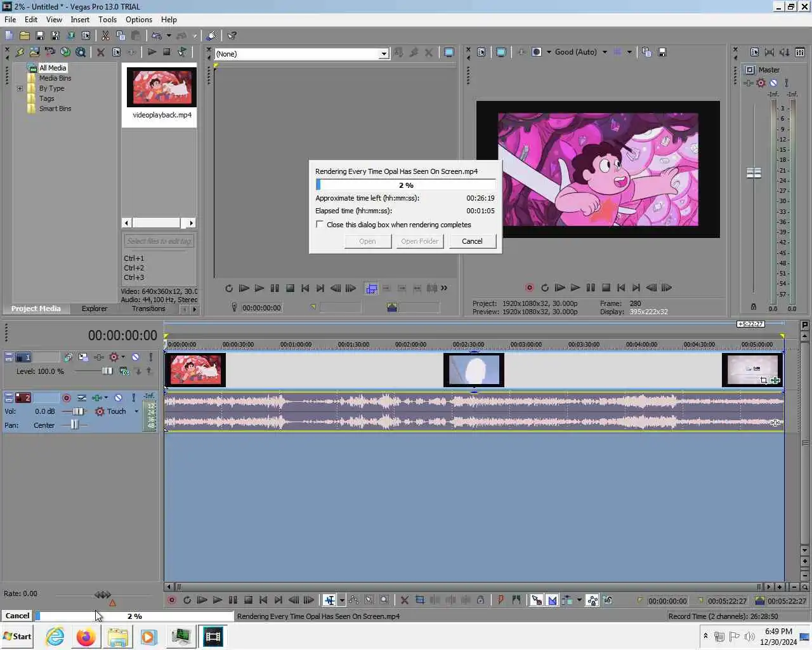Select Smart Bins in the media tree
Screen dimensions: 812x650
point(55,109)
